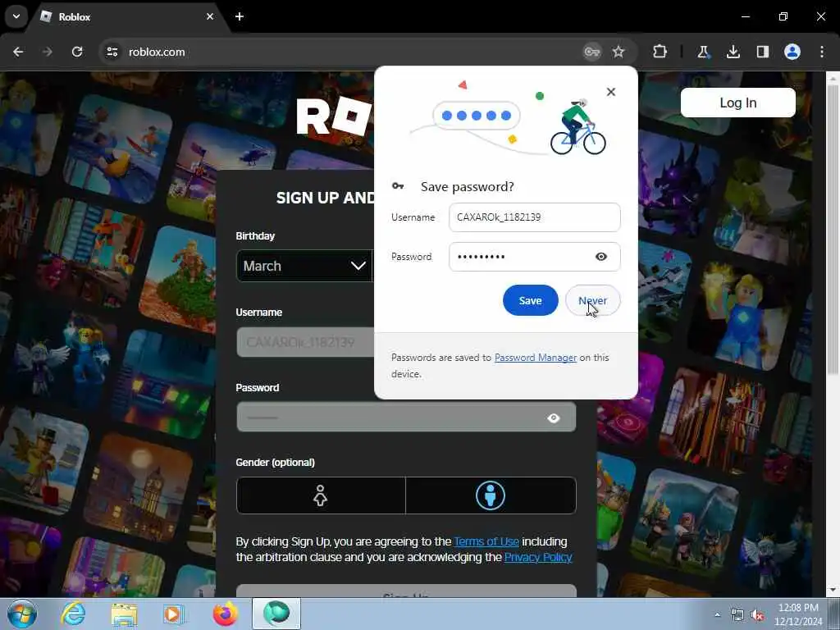Click the Log In button
The image size is (840, 630).
(737, 103)
